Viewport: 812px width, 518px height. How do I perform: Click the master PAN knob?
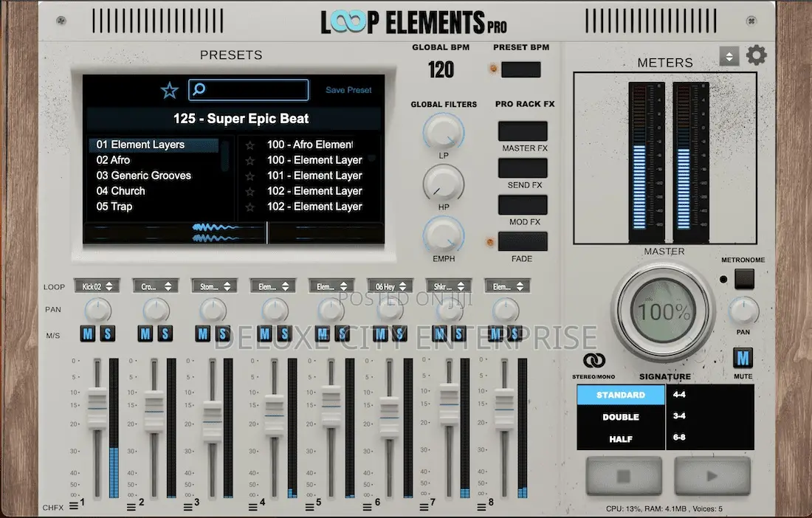[x=743, y=311]
